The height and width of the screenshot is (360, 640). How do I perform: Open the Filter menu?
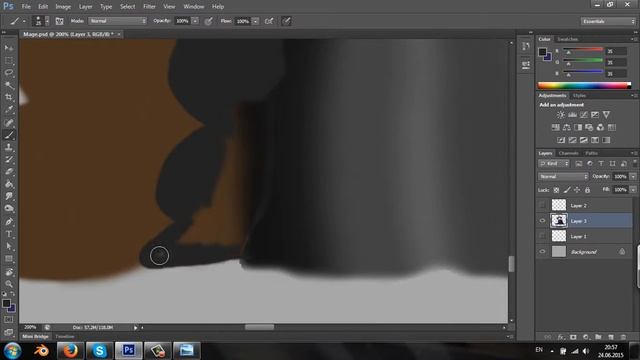pos(149,7)
